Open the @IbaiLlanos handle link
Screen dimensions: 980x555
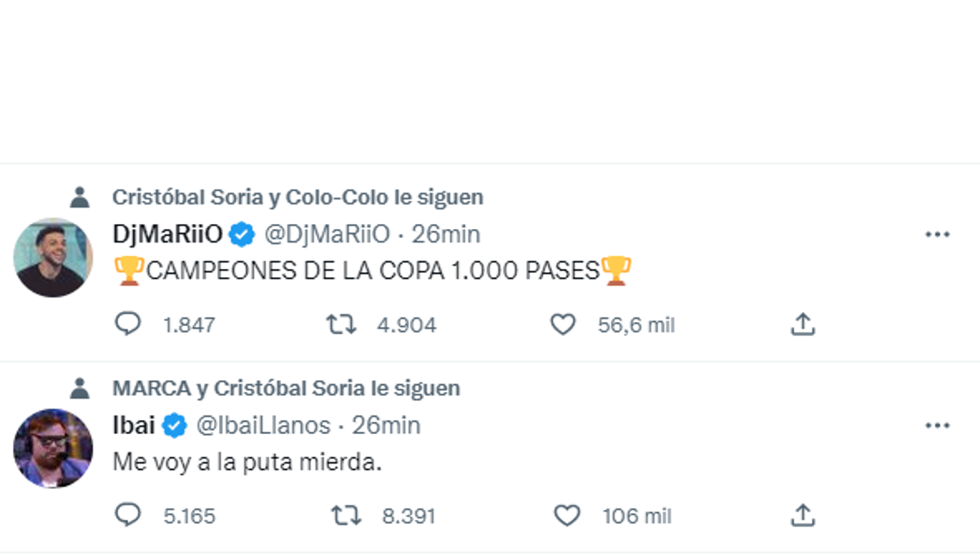tap(263, 426)
